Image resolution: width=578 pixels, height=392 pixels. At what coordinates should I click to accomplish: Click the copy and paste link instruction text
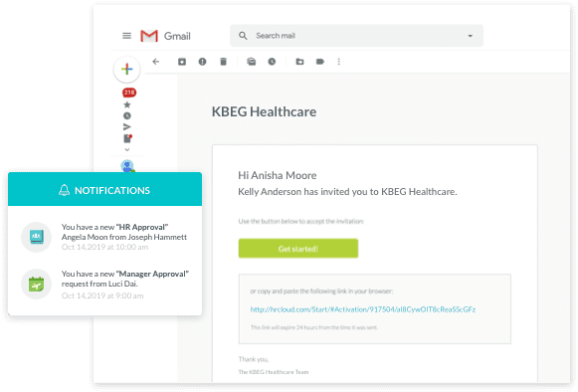pyautogui.click(x=321, y=292)
